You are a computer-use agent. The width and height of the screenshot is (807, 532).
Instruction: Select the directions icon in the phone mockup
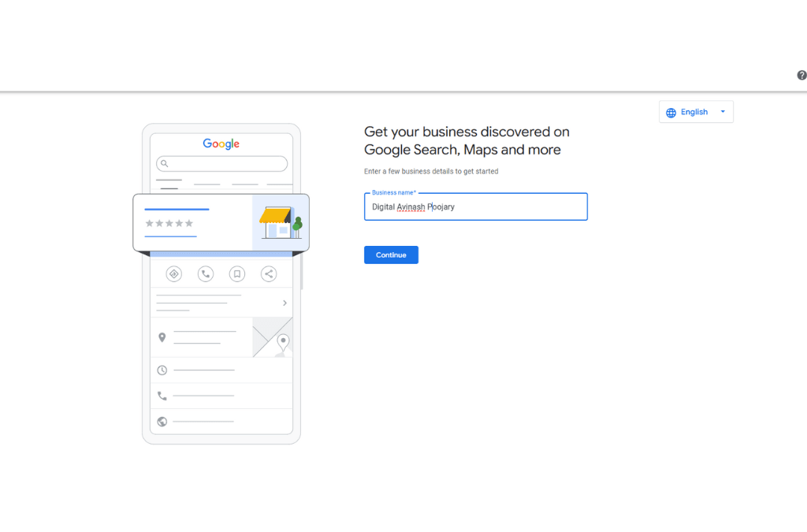[173, 273]
